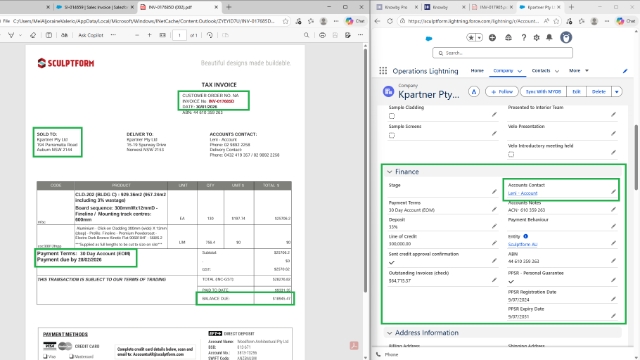Open the Sculptform AU entity link
The width and height of the screenshot is (640, 360).
pos(522,244)
